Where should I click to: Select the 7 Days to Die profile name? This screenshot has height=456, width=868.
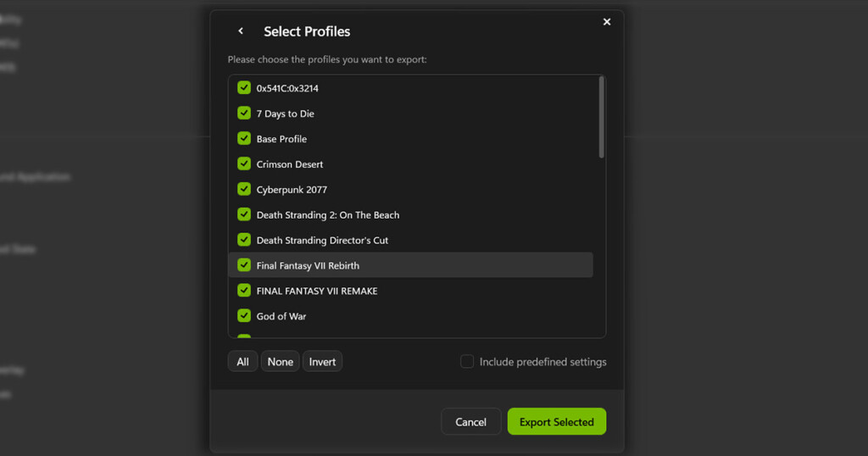tap(285, 114)
